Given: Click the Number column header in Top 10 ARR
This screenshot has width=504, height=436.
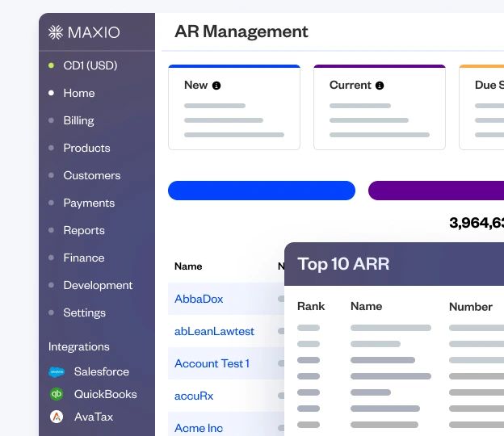Looking at the screenshot, I should tap(471, 307).
